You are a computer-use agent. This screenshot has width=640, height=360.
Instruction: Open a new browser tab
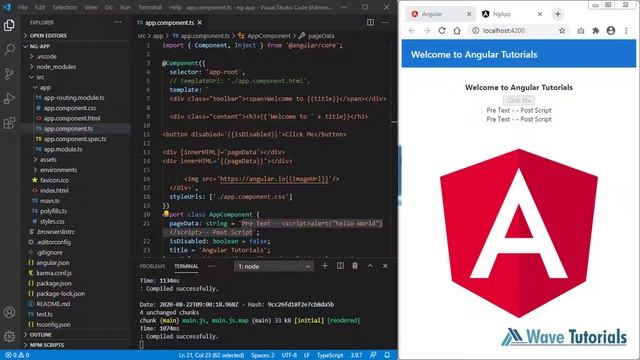pos(558,14)
